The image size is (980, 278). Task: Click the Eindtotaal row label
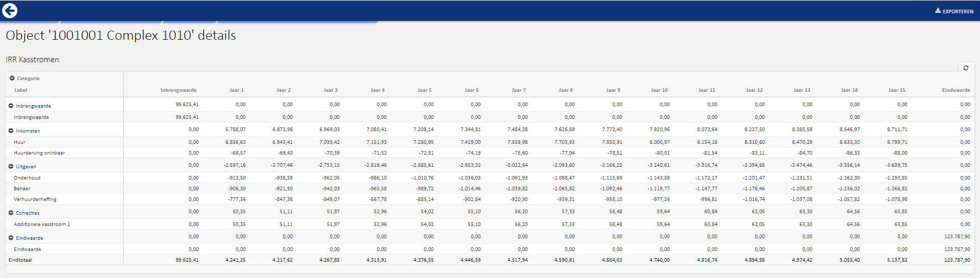pos(20,260)
